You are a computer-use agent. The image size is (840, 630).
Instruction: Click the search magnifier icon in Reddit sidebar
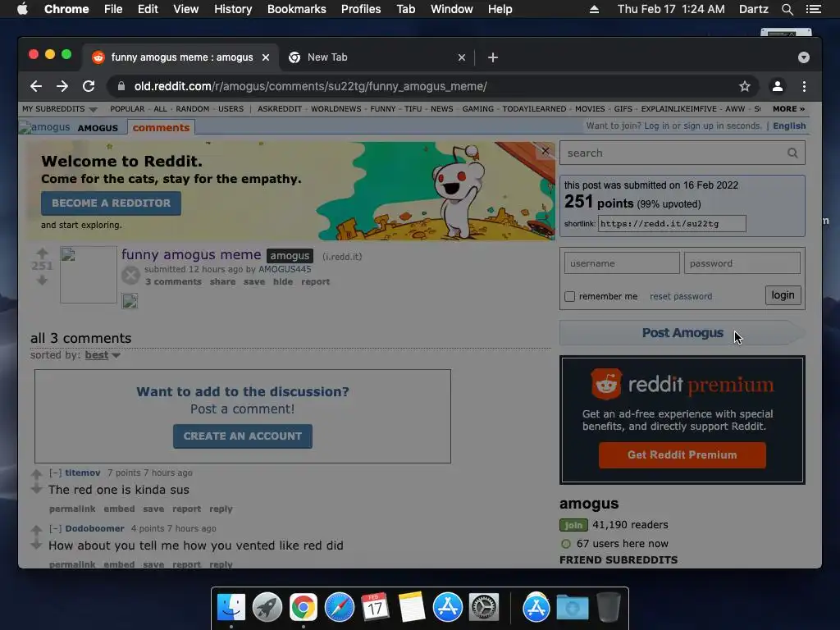(793, 153)
